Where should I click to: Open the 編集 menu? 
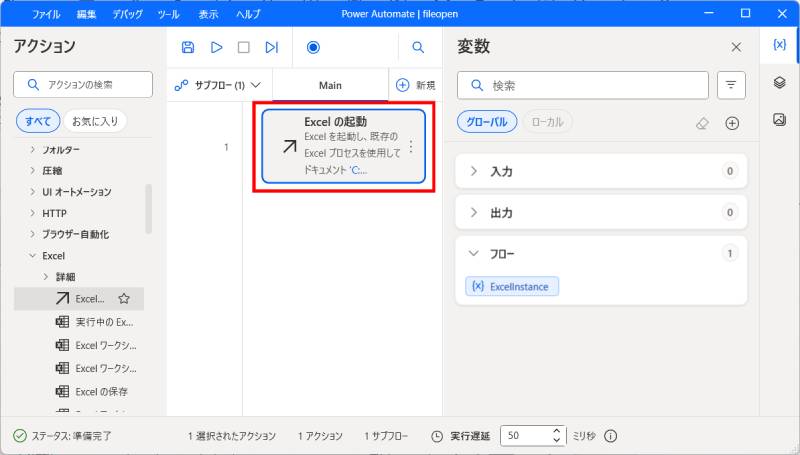tap(86, 14)
